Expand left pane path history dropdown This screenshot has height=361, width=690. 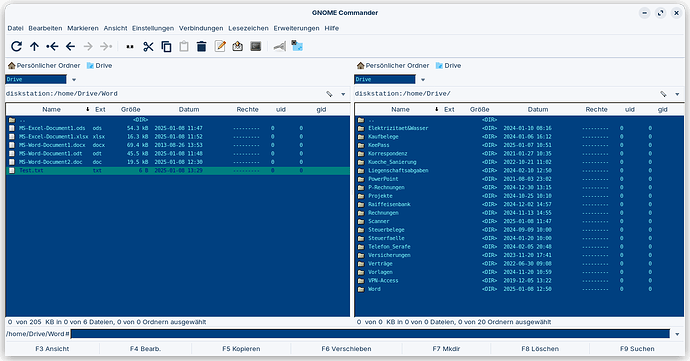pyautogui.click(x=343, y=94)
